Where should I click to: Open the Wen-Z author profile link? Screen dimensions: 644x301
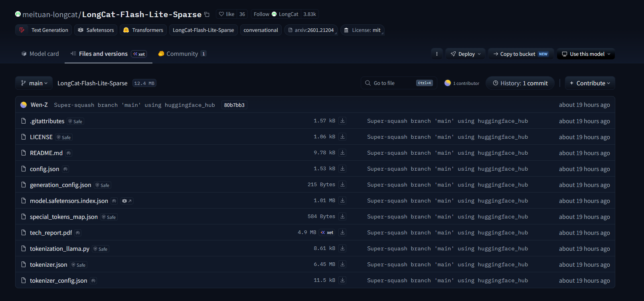coord(39,105)
